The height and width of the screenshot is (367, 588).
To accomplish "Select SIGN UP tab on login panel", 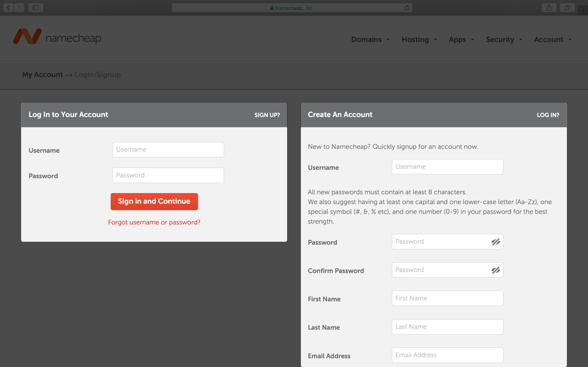I will tap(267, 115).
